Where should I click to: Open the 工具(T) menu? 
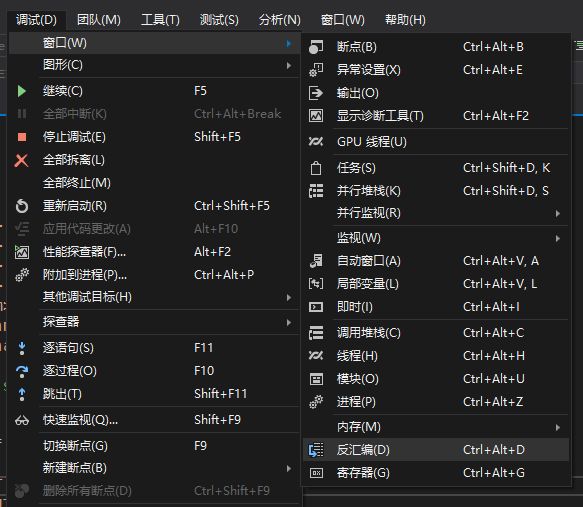(x=160, y=20)
